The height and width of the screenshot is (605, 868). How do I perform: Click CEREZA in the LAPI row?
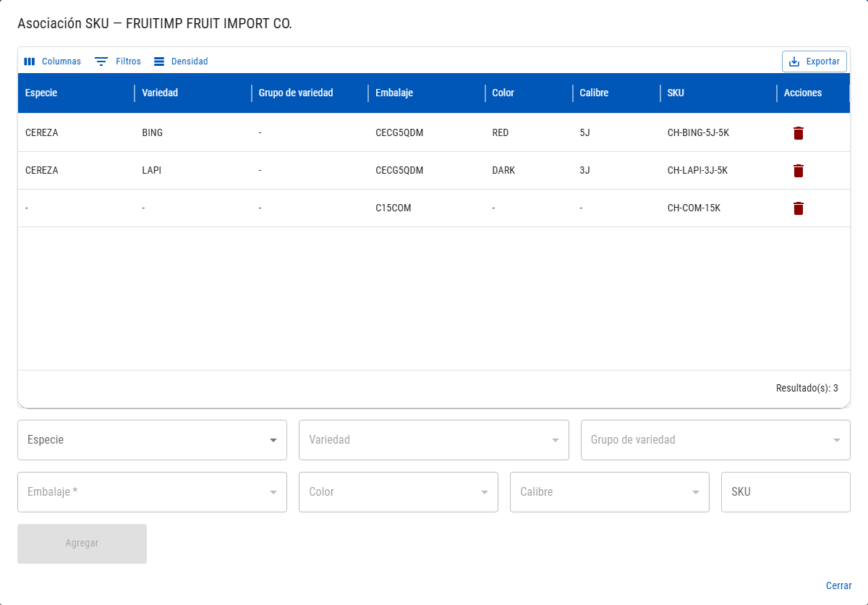click(x=42, y=171)
